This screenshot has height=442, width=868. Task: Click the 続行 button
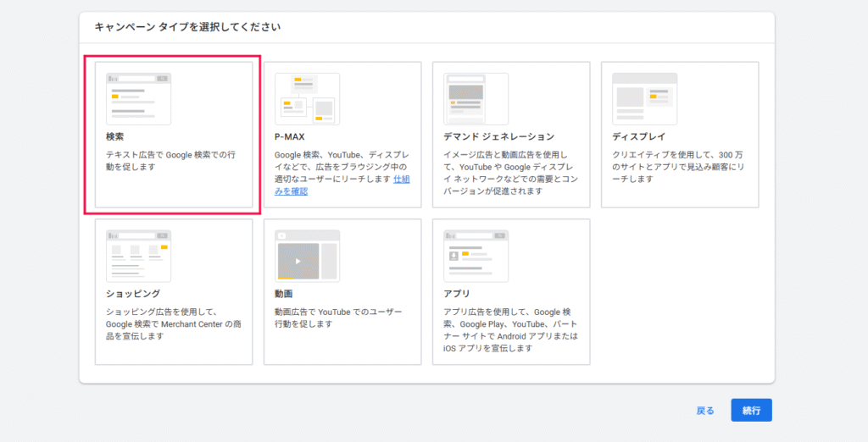tap(751, 411)
